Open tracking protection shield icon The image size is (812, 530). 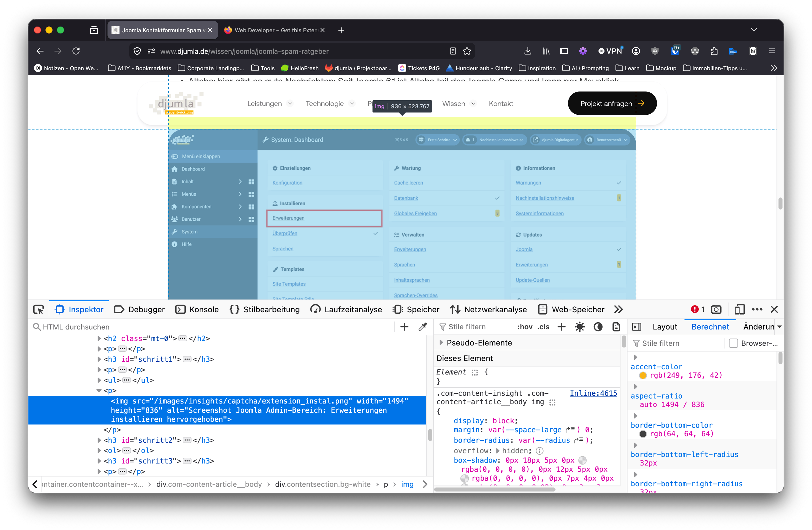tap(137, 51)
